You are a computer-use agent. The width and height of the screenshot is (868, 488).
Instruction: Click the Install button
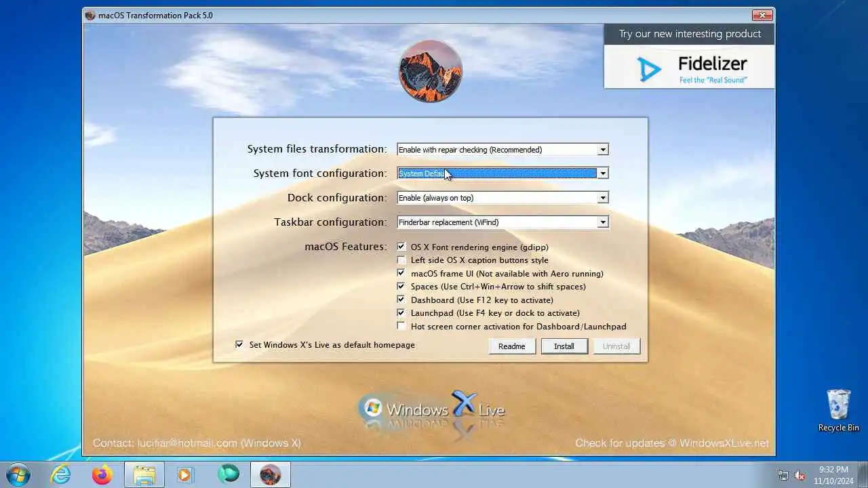click(x=564, y=346)
